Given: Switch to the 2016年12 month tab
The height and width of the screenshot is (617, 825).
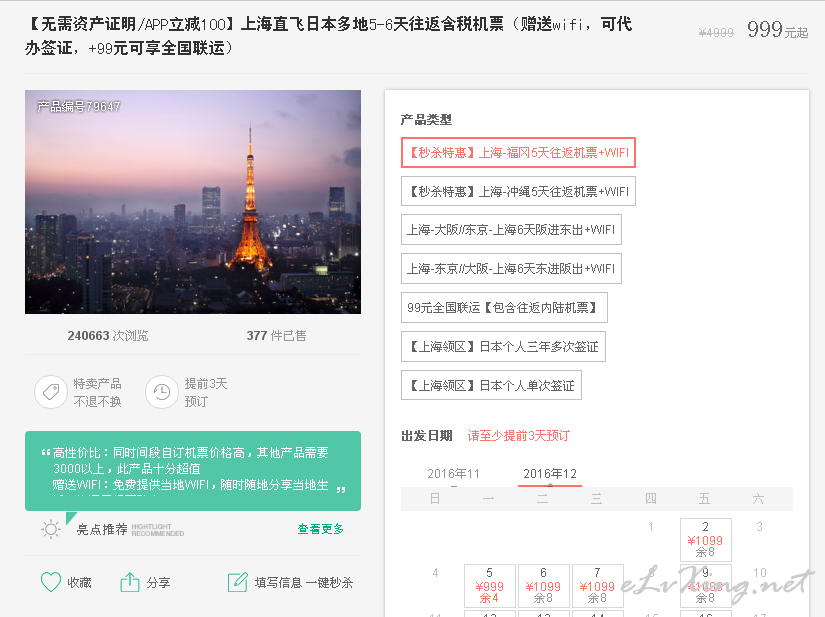Looking at the screenshot, I should coord(550,474).
